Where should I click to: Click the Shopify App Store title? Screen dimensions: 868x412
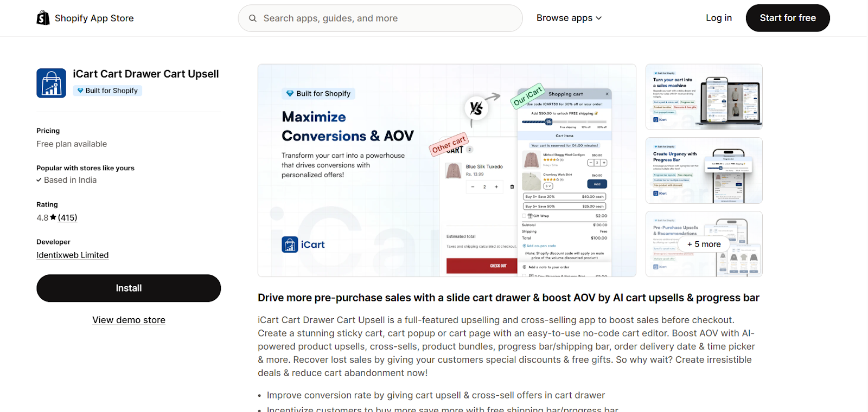pyautogui.click(x=94, y=18)
